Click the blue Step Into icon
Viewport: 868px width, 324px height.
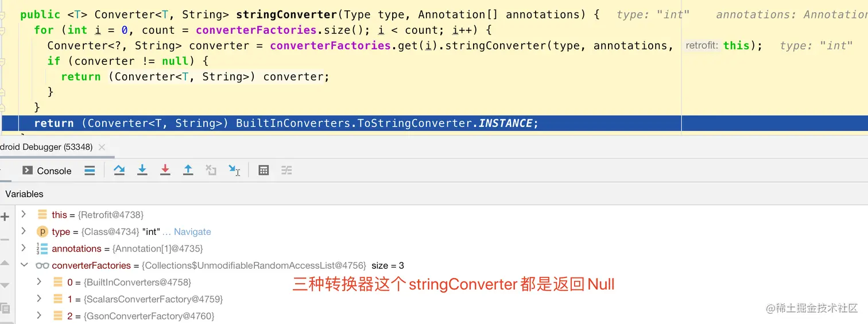142,170
